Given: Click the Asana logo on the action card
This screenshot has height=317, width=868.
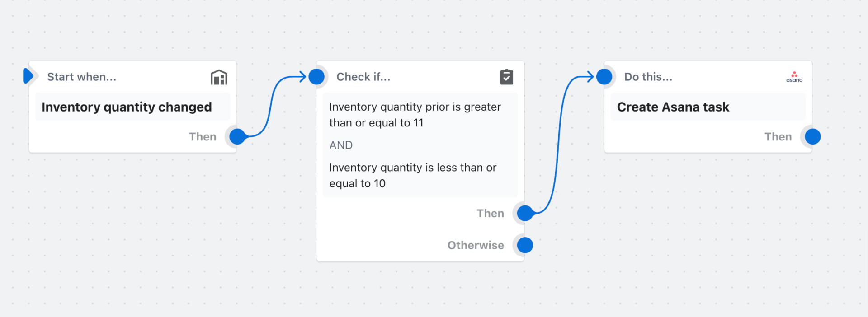Looking at the screenshot, I should point(794,76).
